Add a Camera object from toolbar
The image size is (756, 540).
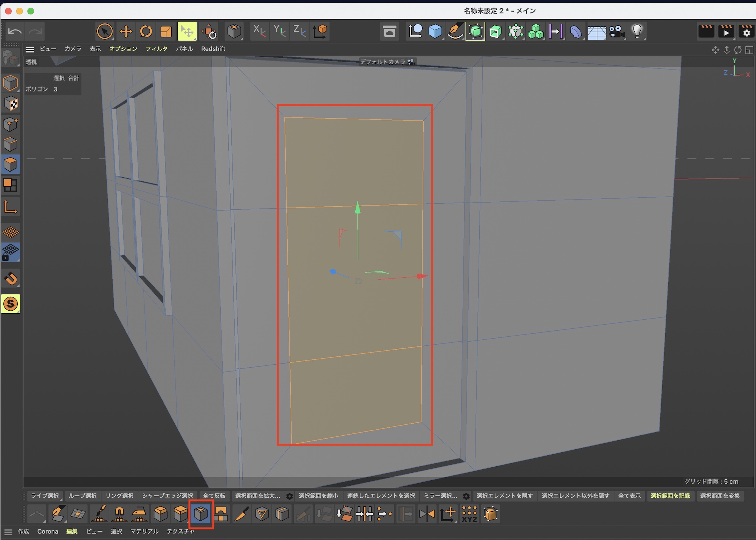click(x=617, y=32)
